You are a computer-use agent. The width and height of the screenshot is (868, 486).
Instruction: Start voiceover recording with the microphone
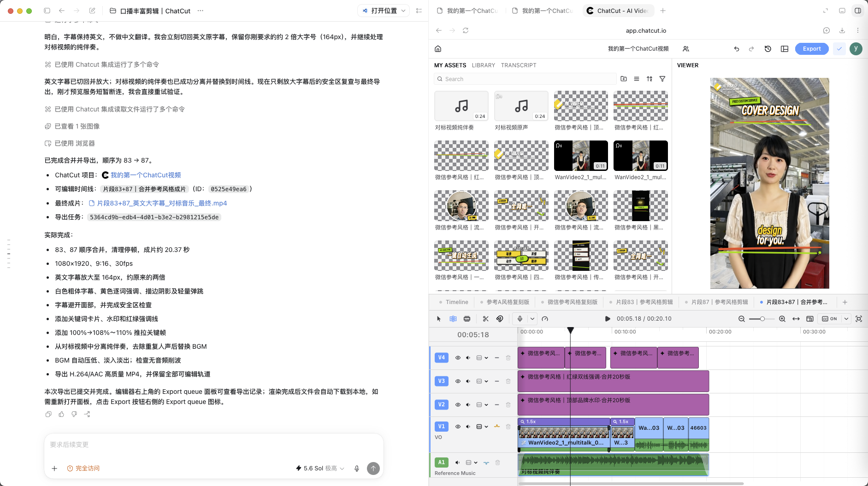(x=520, y=319)
